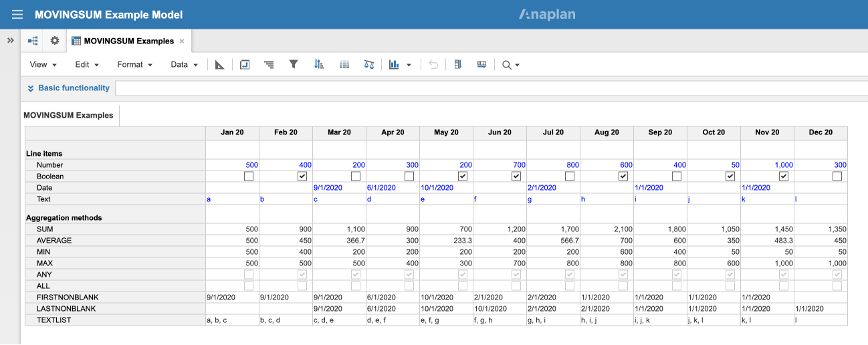Click the pivot icon in the toolbar
The image size is (868, 345).
click(x=245, y=65)
